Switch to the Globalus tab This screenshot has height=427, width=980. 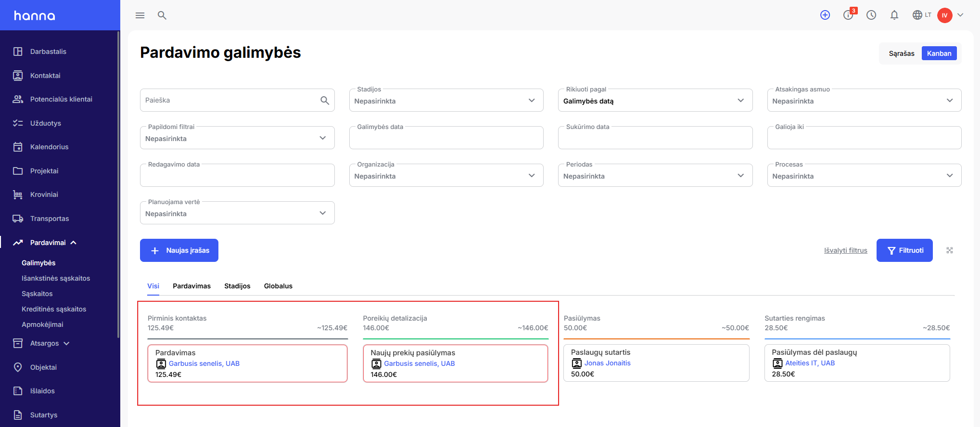pyautogui.click(x=278, y=286)
